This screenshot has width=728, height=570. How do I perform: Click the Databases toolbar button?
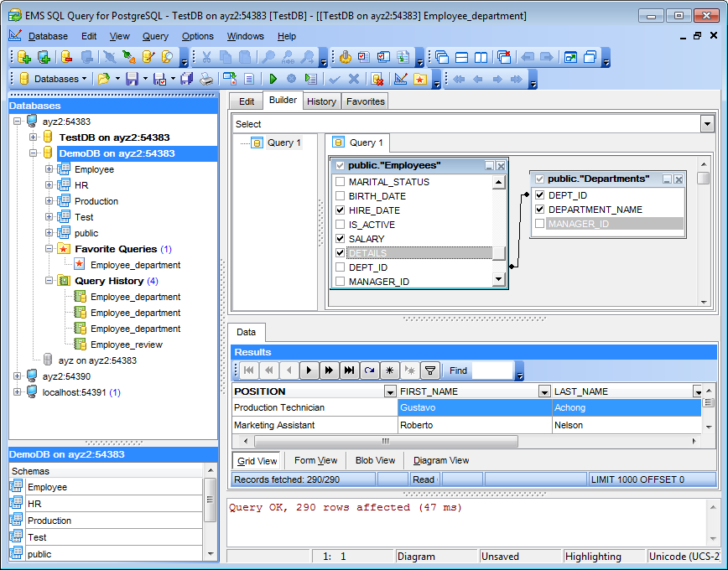pyautogui.click(x=52, y=79)
